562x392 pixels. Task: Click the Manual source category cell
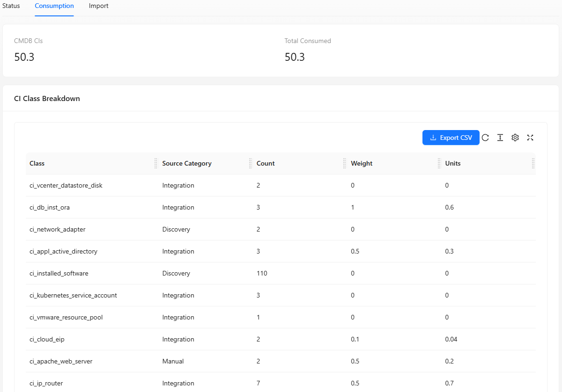[x=173, y=361]
